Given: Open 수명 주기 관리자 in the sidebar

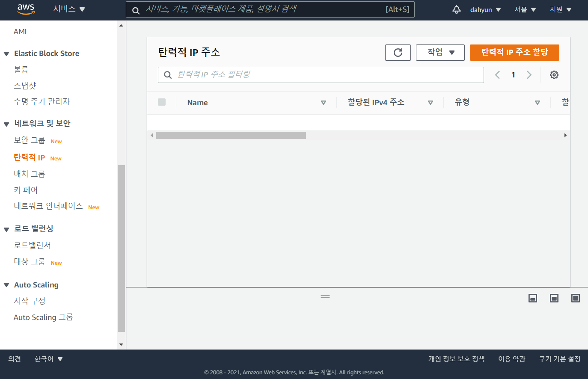Looking at the screenshot, I should [x=42, y=101].
